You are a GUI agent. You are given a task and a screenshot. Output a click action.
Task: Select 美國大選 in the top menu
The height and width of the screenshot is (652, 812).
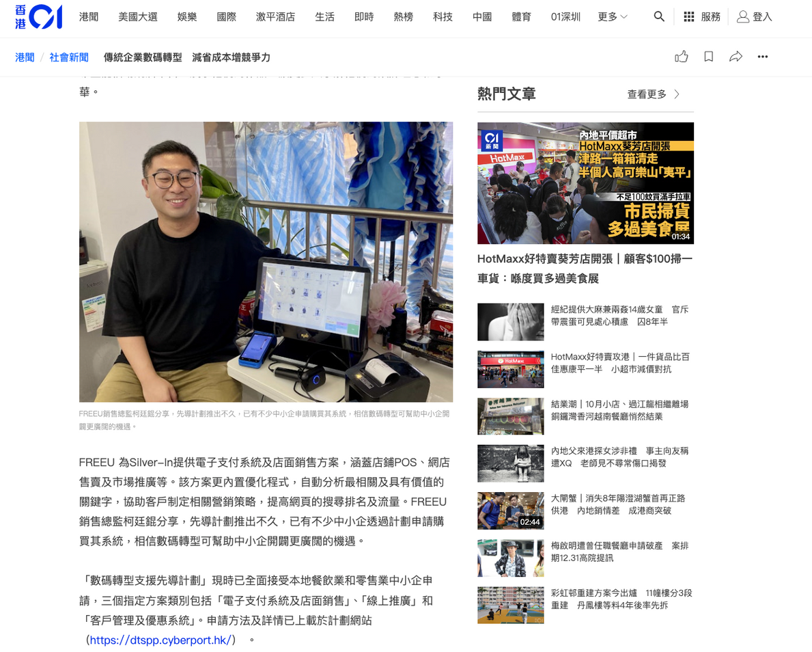point(137,17)
